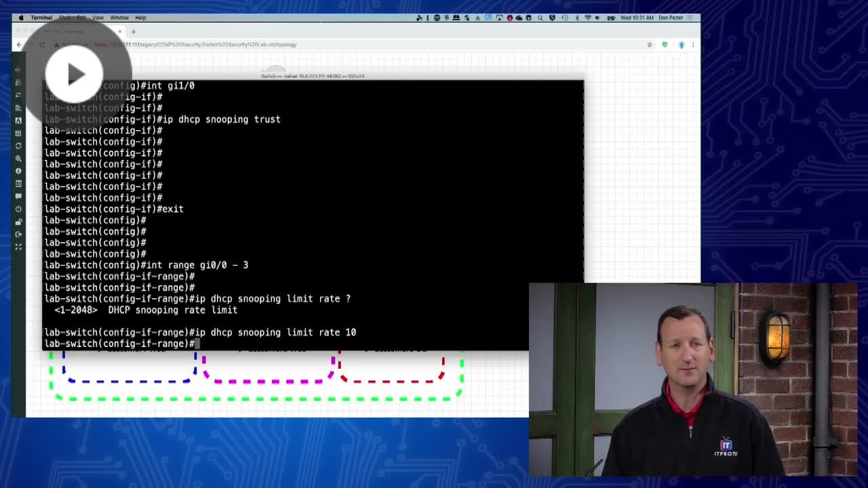Screen dimensions: 868x488
Task: Open the AirPlay display icon in menu bar
Action: 498,18
